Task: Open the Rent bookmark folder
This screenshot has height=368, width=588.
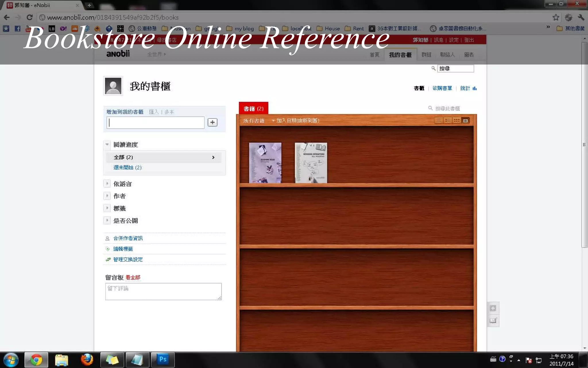Action: [354, 28]
